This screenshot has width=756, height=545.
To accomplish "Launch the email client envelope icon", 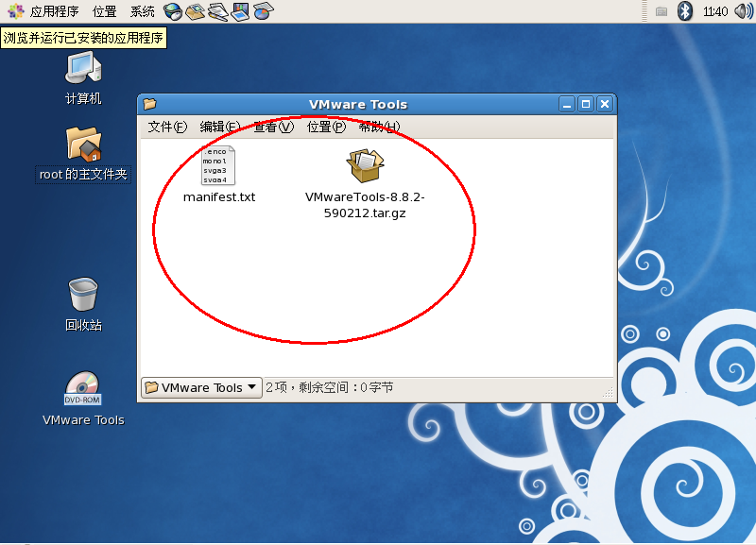I will point(196,11).
